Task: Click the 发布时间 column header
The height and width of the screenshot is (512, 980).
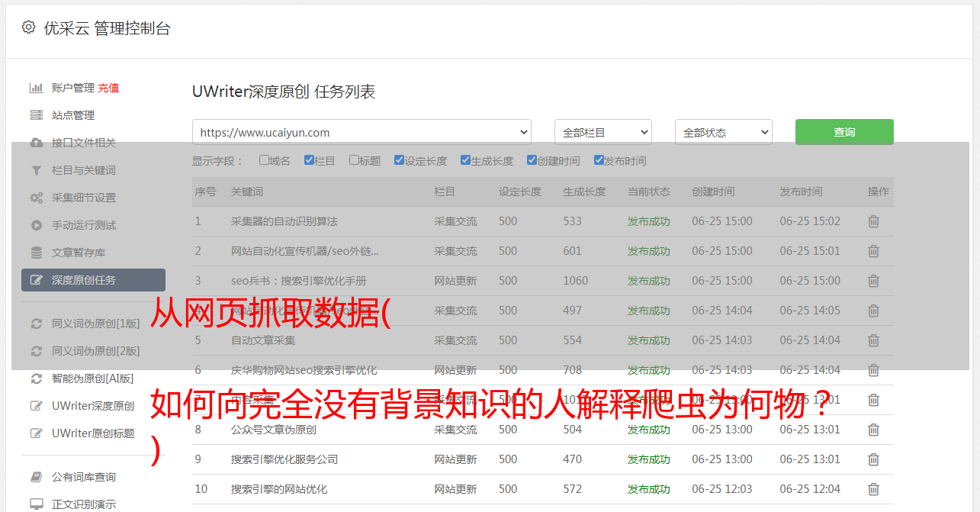Action: point(801,192)
